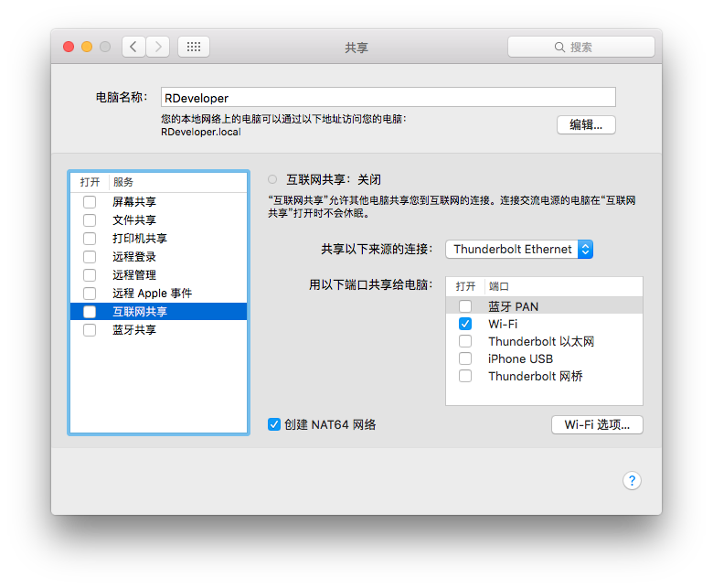
Task: Click the 编辑... button
Action: coord(586,124)
